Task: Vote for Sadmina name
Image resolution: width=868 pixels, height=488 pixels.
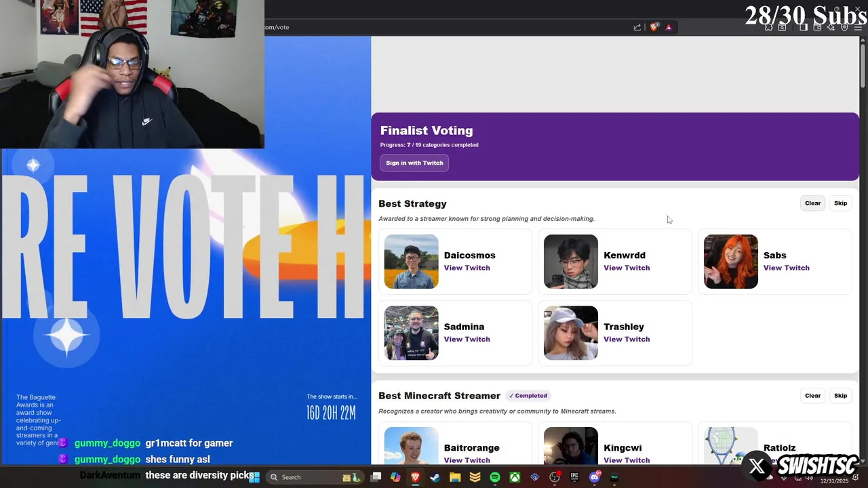Action: pyautogui.click(x=464, y=327)
